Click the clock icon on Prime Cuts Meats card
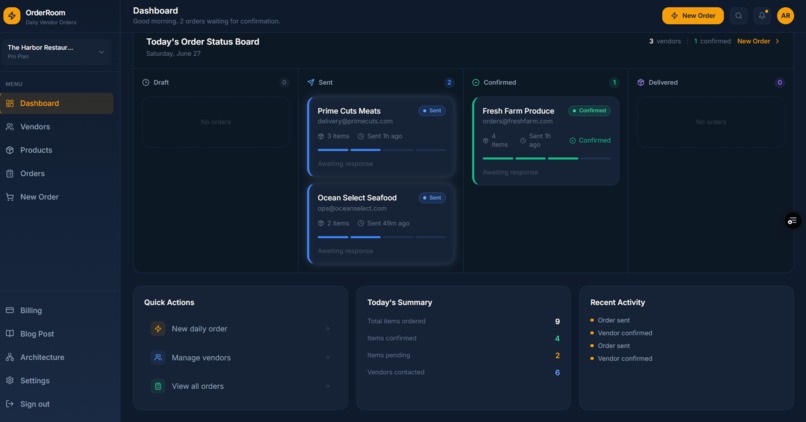The image size is (806, 422). (x=361, y=136)
